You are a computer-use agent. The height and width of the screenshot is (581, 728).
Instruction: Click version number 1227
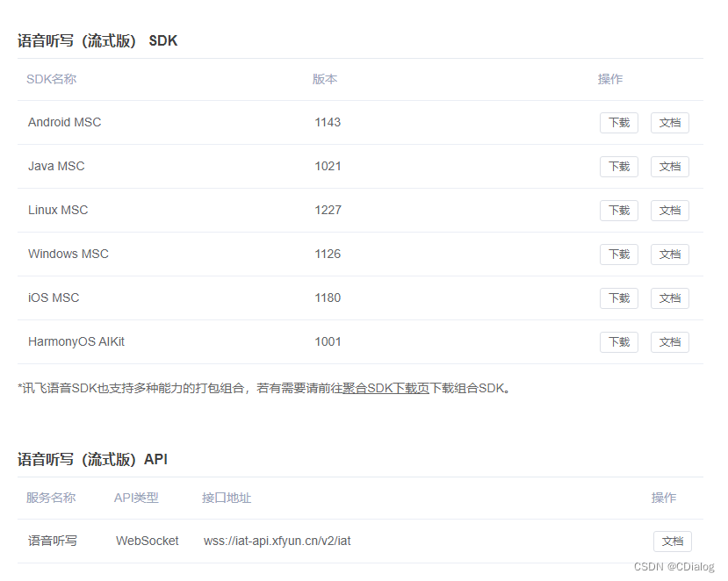(328, 211)
